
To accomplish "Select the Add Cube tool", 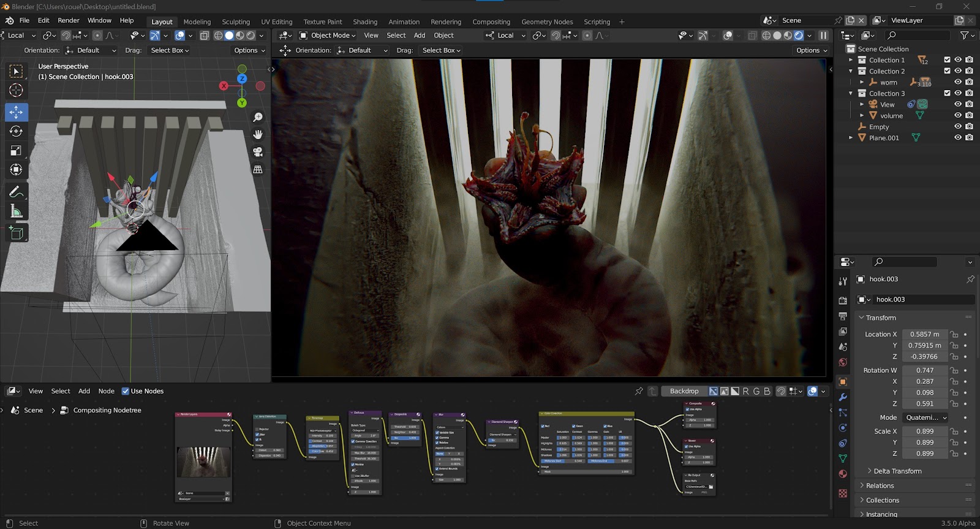I will 17,233.
